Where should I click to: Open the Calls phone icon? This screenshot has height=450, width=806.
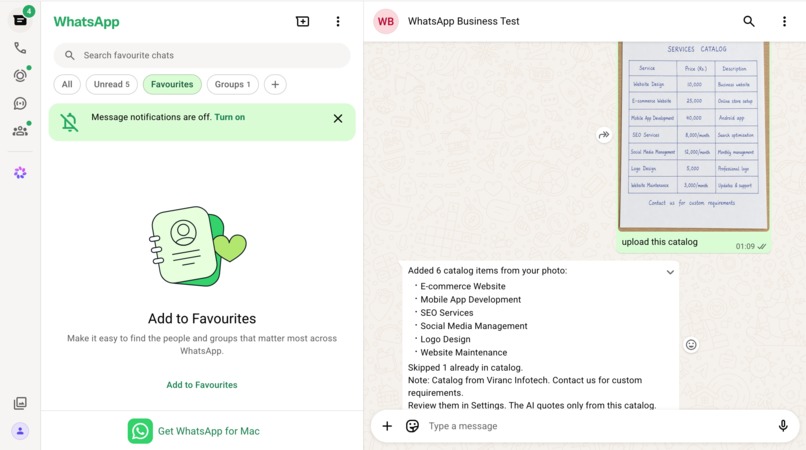(x=20, y=48)
